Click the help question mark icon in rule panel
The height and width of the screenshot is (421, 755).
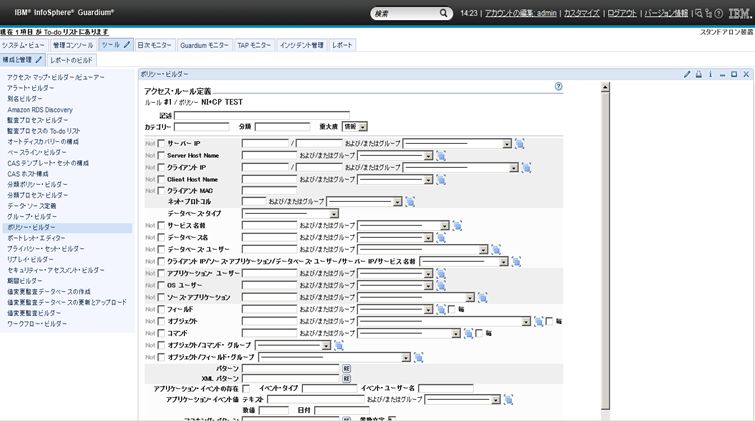(558, 87)
